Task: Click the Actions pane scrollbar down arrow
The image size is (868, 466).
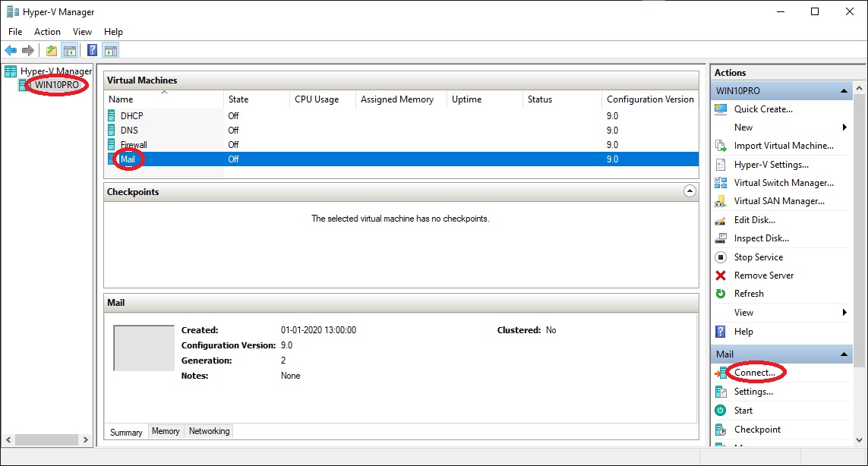Action: (x=859, y=440)
